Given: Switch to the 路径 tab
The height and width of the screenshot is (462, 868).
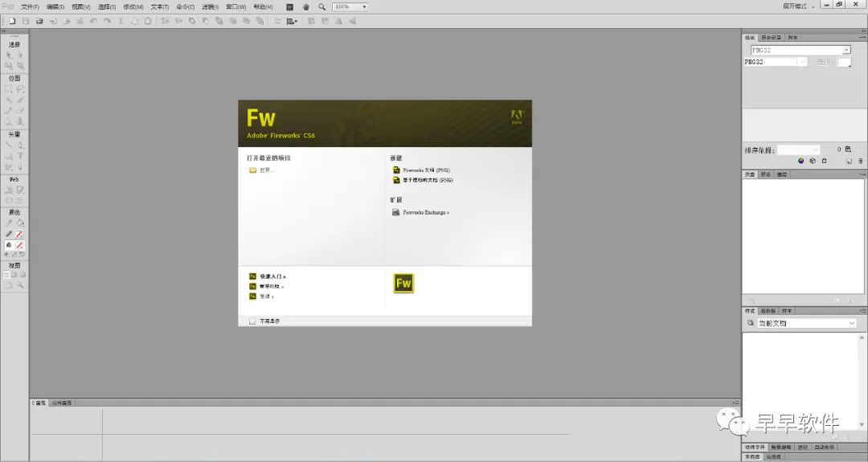Looking at the screenshot, I should tap(803, 447).
